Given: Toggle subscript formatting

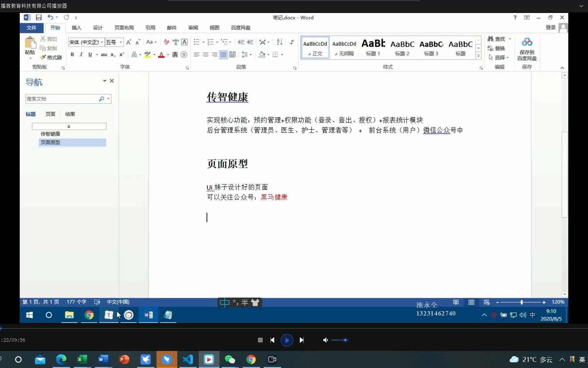Looking at the screenshot, I should click(113, 55).
